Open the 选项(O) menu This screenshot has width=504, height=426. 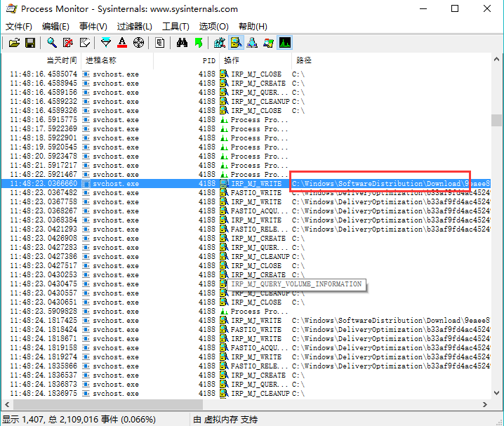pos(214,27)
